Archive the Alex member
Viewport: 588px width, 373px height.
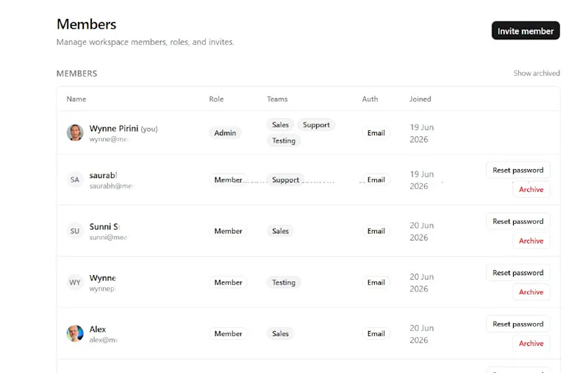point(531,344)
